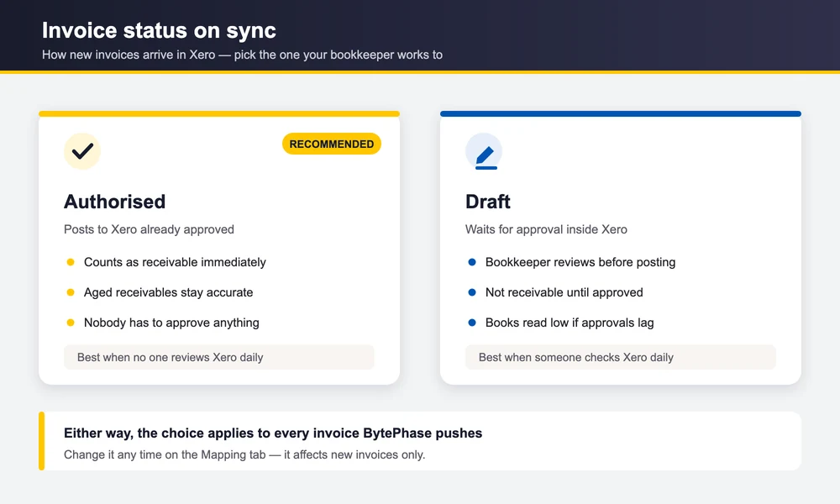Click 'Either way, the choice applies' heading

273,433
